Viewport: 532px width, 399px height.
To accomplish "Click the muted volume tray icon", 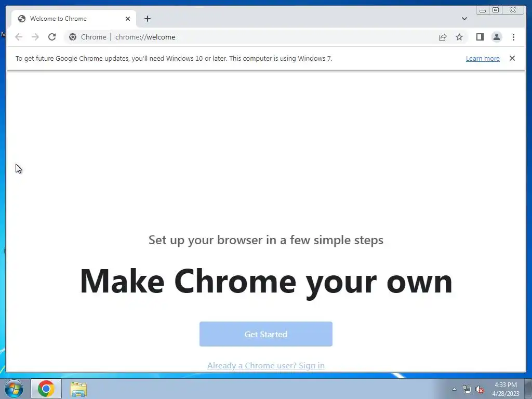I will (480, 390).
